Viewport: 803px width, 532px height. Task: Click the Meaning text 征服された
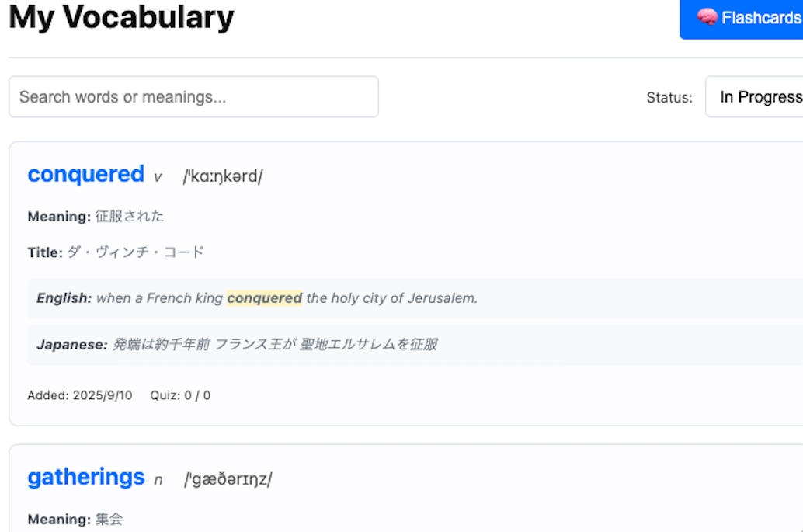point(130,216)
